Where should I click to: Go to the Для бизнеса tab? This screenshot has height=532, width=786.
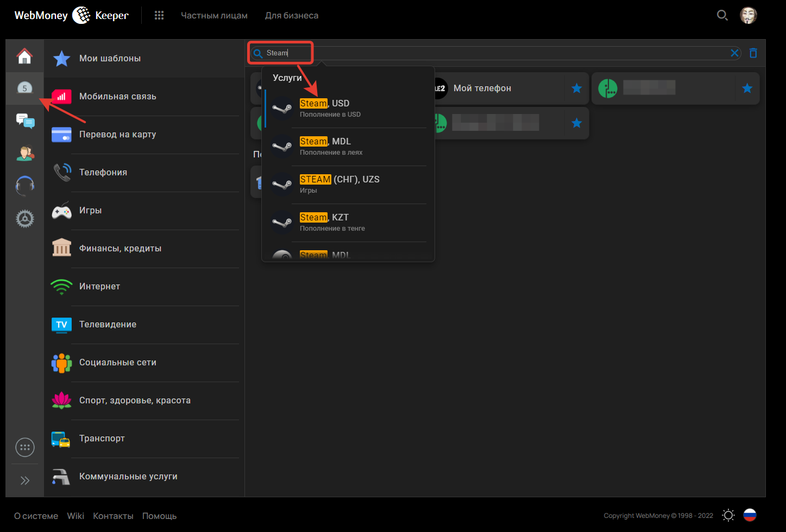292,16
